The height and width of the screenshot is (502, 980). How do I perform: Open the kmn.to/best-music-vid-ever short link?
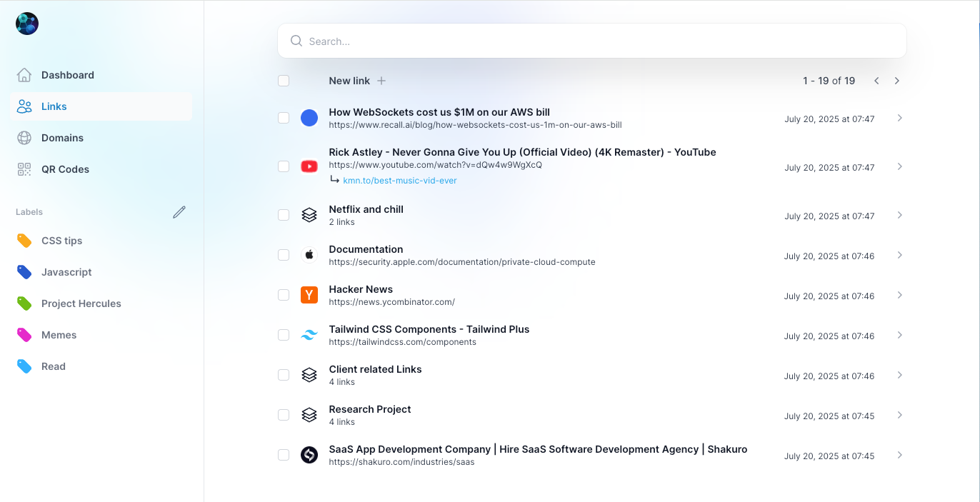[x=400, y=180]
